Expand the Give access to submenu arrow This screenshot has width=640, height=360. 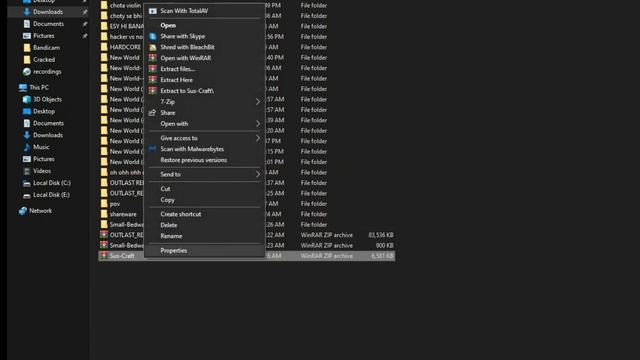[x=258, y=138]
